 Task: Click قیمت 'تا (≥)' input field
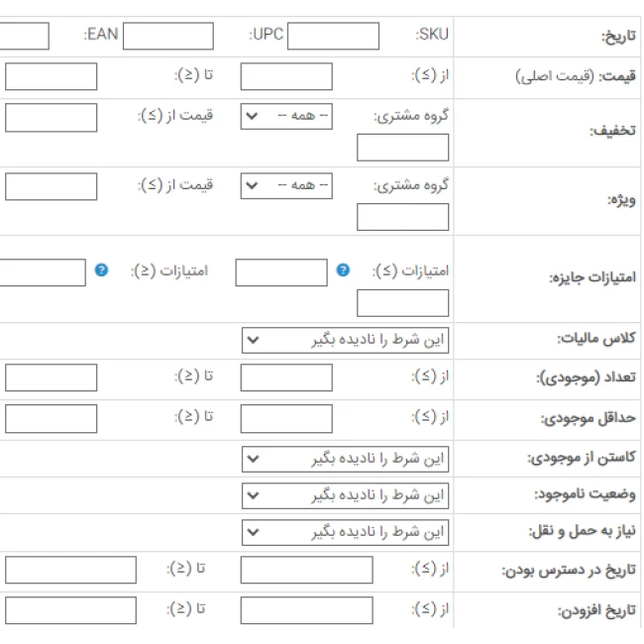tap(51, 77)
